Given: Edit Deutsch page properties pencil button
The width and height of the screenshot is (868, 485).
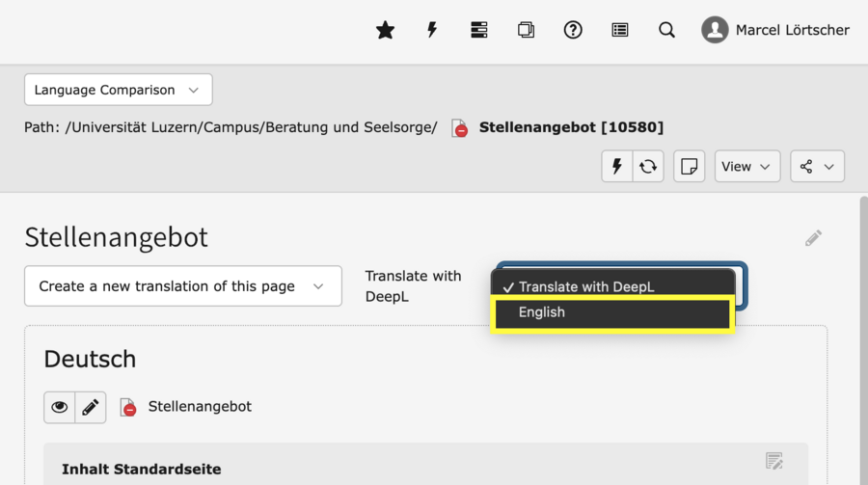Looking at the screenshot, I should click(x=91, y=407).
